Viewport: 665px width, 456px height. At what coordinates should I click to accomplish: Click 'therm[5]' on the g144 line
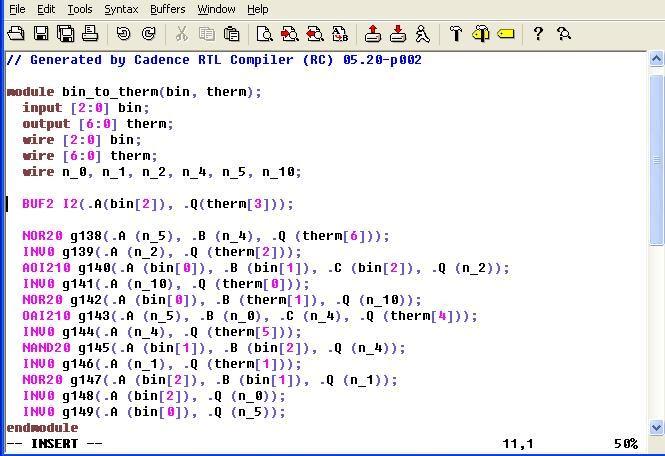(246, 332)
